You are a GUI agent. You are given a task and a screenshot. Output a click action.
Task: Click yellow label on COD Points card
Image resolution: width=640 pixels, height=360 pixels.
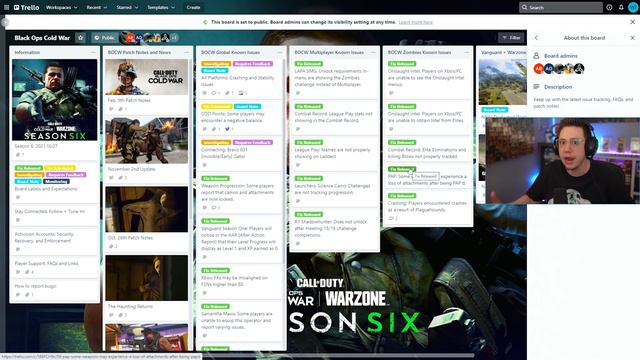coord(216,107)
